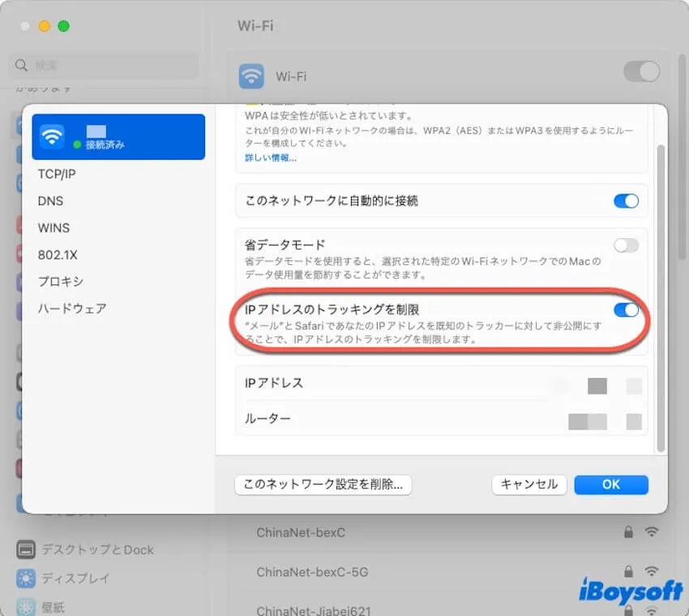Toggle このネットワークに自動的に接続 switch
The image size is (689, 616).
click(626, 201)
